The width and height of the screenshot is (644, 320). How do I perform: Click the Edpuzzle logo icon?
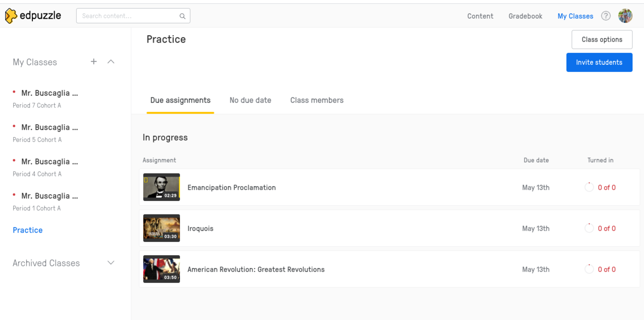[11, 16]
